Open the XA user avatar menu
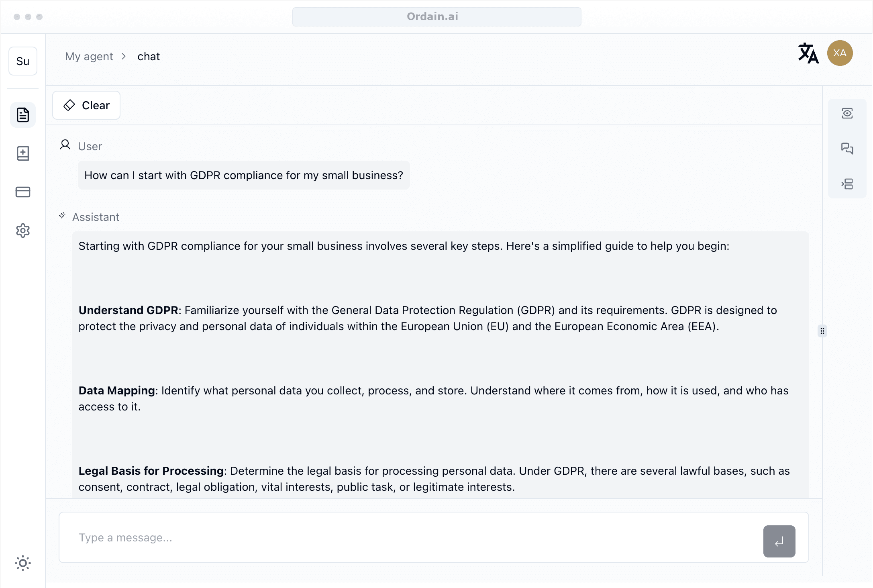 (x=840, y=53)
